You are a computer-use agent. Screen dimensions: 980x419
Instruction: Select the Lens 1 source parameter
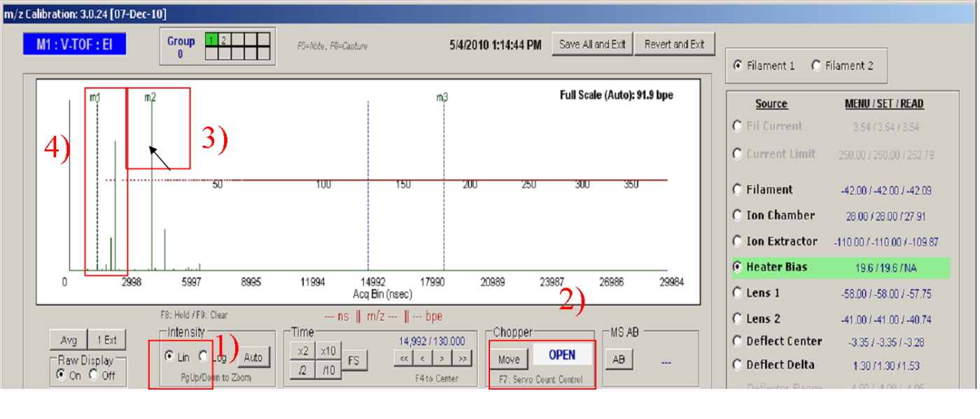737,293
